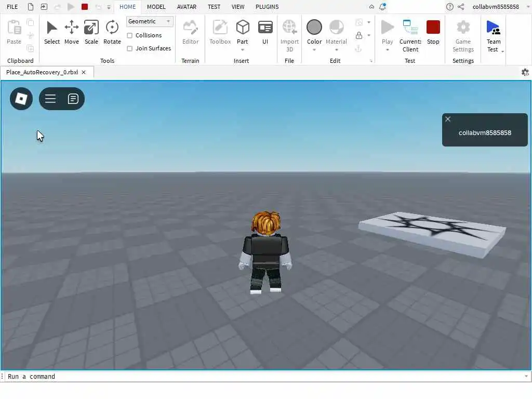Screen dimensions: 532x399
Task: Open the quick access toolbar dropdown
Action: [109, 7]
